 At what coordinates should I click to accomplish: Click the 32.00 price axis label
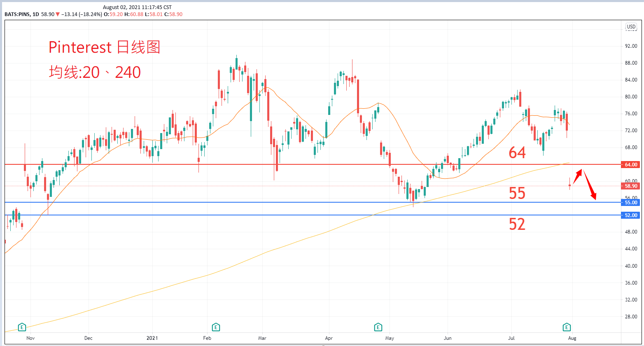[631, 299]
